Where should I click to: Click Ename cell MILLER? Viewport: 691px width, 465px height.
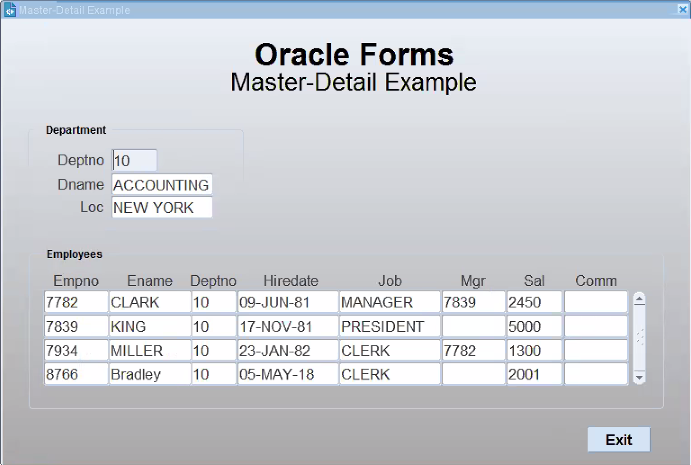(150, 350)
